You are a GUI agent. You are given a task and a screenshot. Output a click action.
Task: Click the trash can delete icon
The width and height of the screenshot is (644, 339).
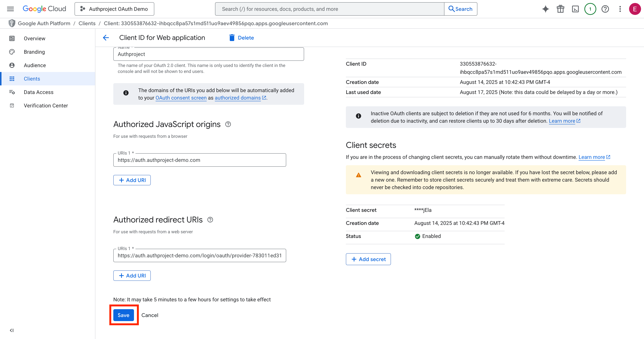(232, 38)
